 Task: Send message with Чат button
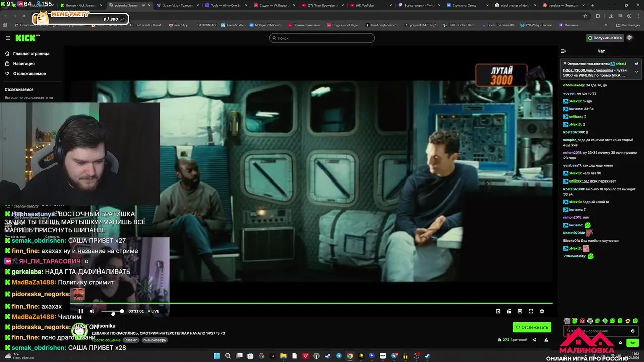632,343
